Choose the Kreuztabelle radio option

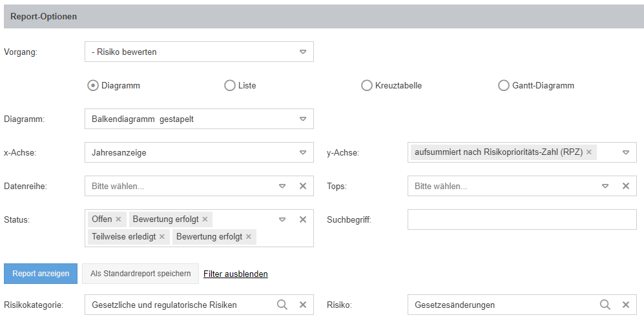tap(367, 85)
